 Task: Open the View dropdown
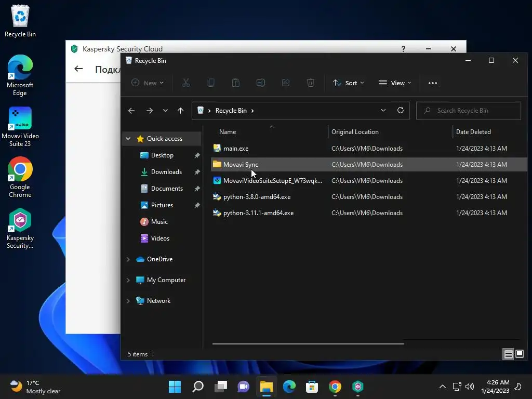click(395, 83)
